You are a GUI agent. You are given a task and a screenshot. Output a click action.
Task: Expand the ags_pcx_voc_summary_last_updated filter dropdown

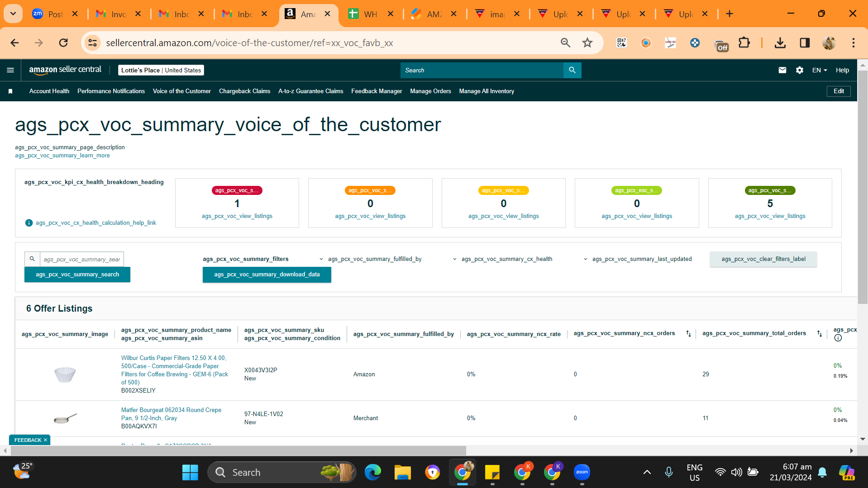(637, 259)
